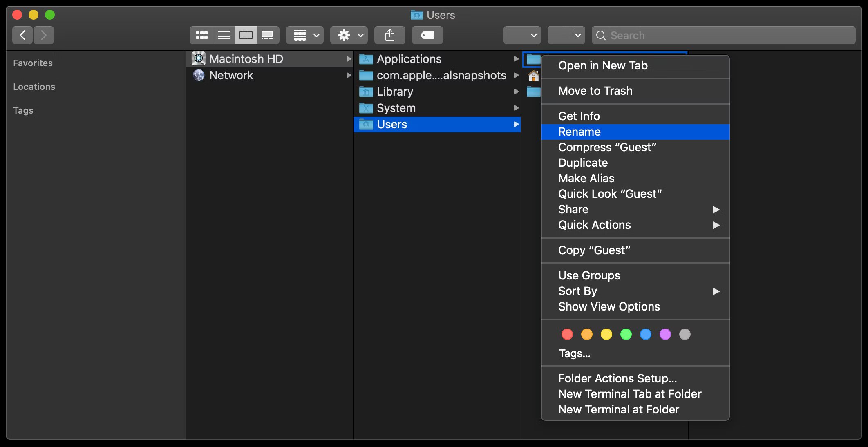Expand the Share submenu arrow
868x447 pixels.
point(716,210)
